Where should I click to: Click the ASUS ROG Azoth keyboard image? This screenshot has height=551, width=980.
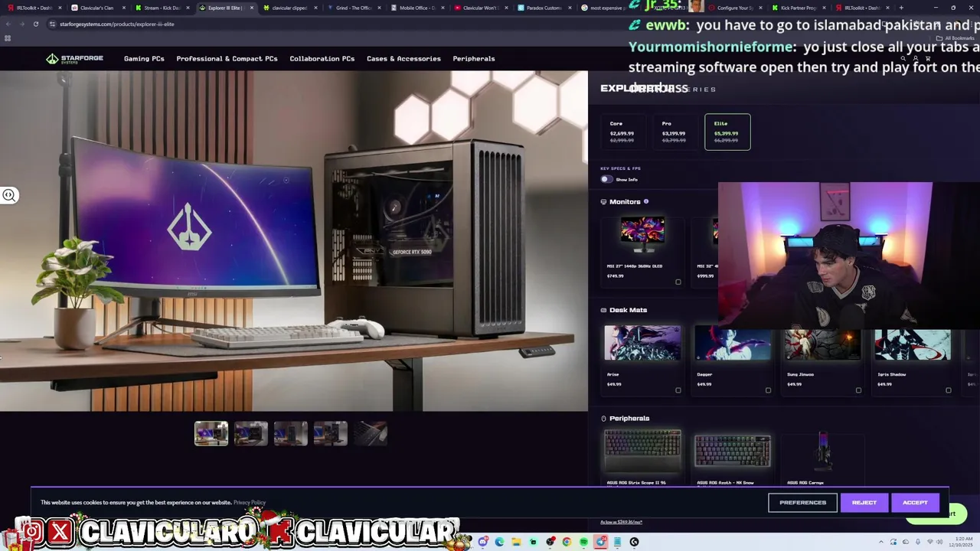(x=733, y=452)
